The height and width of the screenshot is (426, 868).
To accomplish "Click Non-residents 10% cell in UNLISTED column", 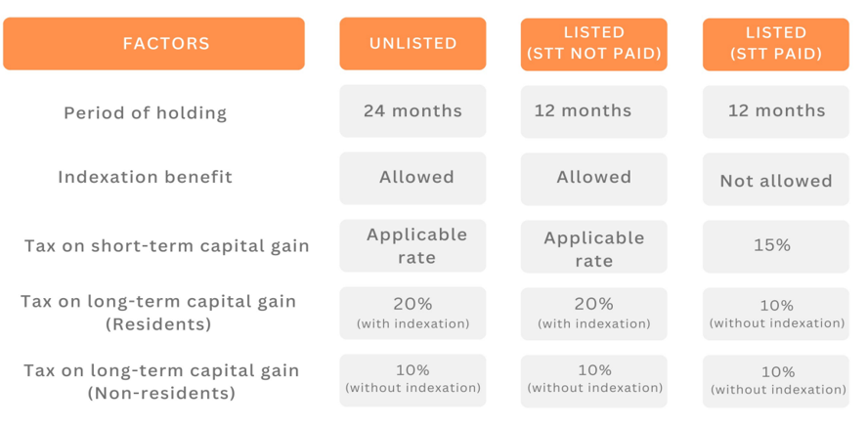I will [412, 379].
